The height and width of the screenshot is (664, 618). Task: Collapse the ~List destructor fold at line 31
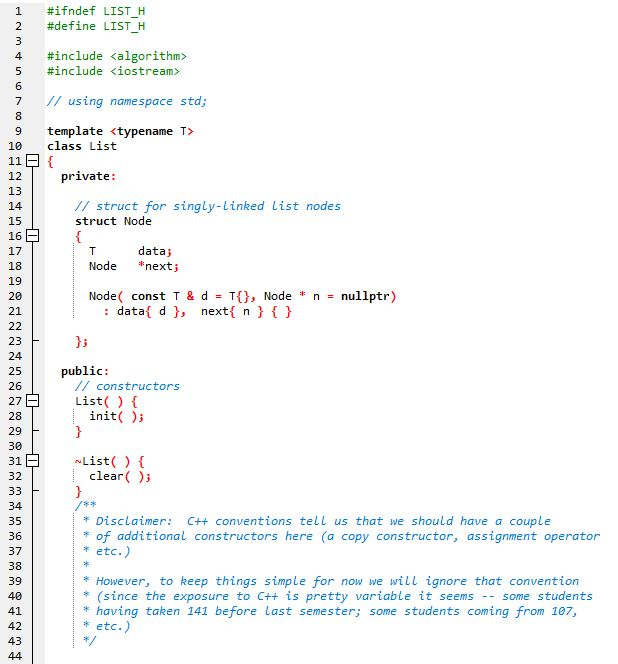click(33, 461)
